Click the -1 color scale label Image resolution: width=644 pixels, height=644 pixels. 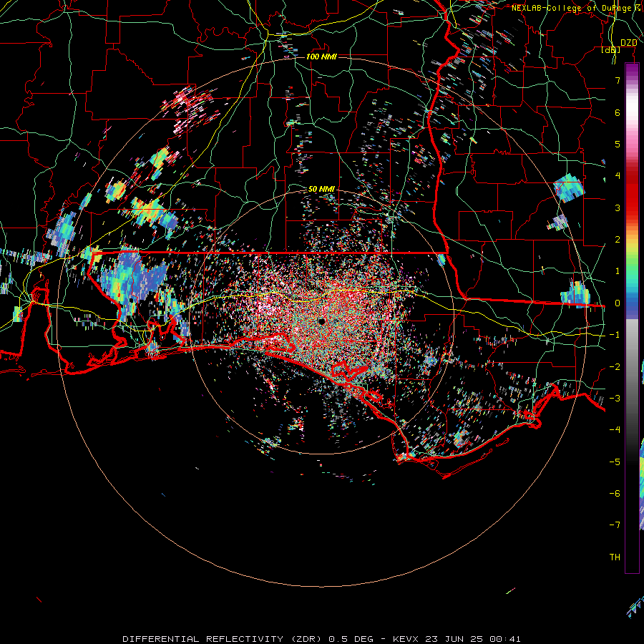615,335
